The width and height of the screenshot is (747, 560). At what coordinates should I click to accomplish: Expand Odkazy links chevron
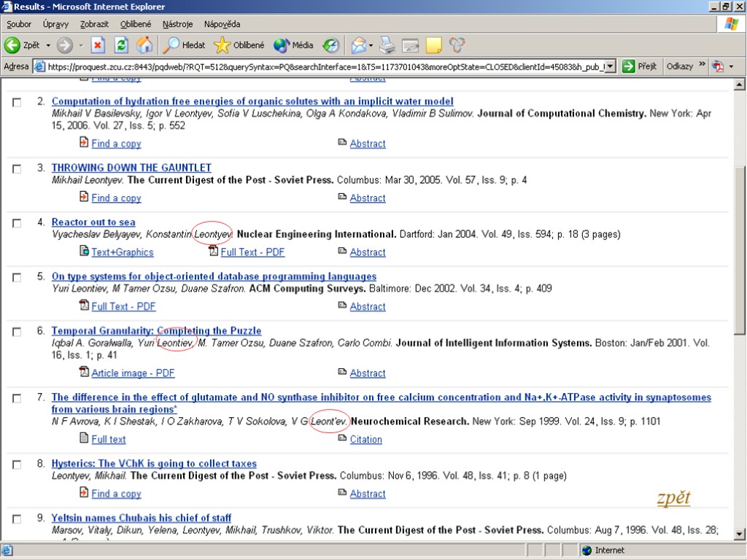coord(702,64)
